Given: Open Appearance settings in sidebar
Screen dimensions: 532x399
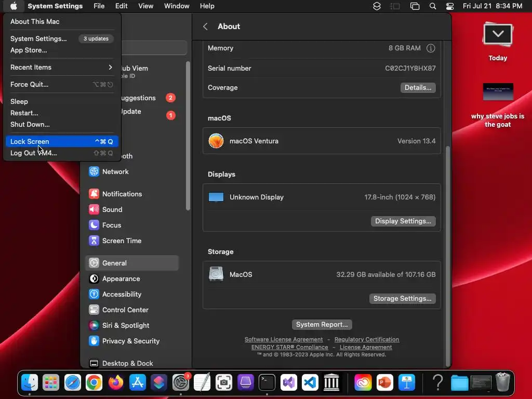Looking at the screenshot, I should [132, 278].
